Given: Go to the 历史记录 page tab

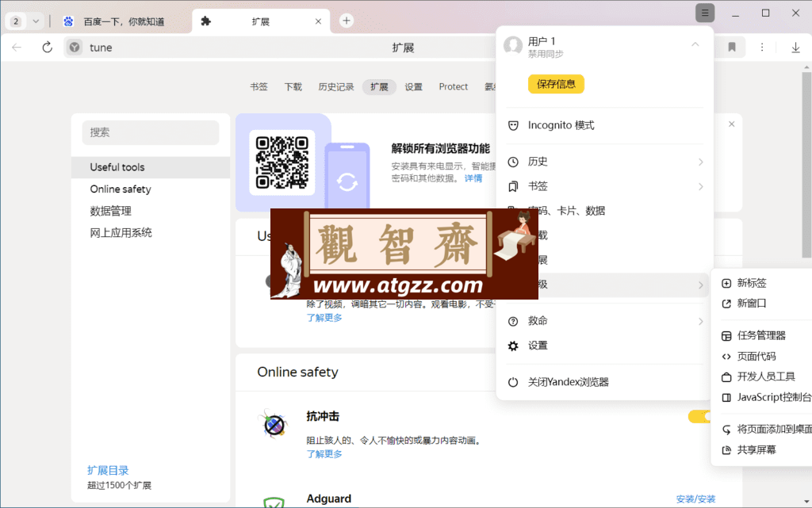Looking at the screenshot, I should (335, 87).
